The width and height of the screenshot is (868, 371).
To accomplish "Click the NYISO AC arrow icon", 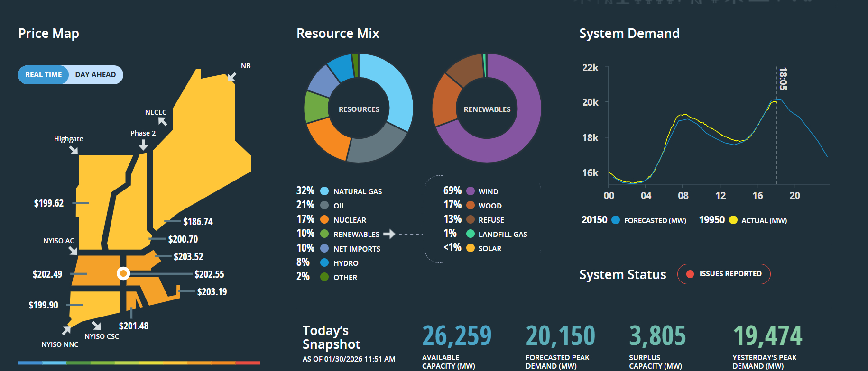I will pos(73,250).
